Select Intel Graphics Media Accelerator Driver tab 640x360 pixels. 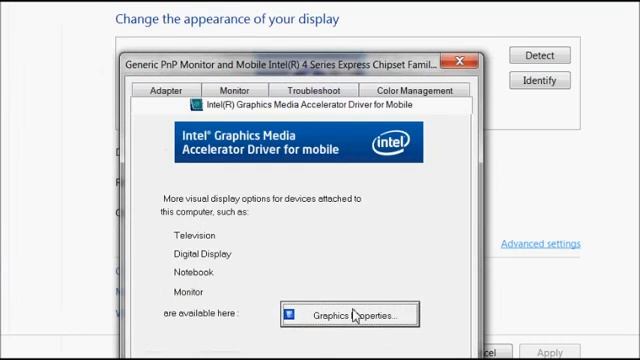tap(301, 105)
